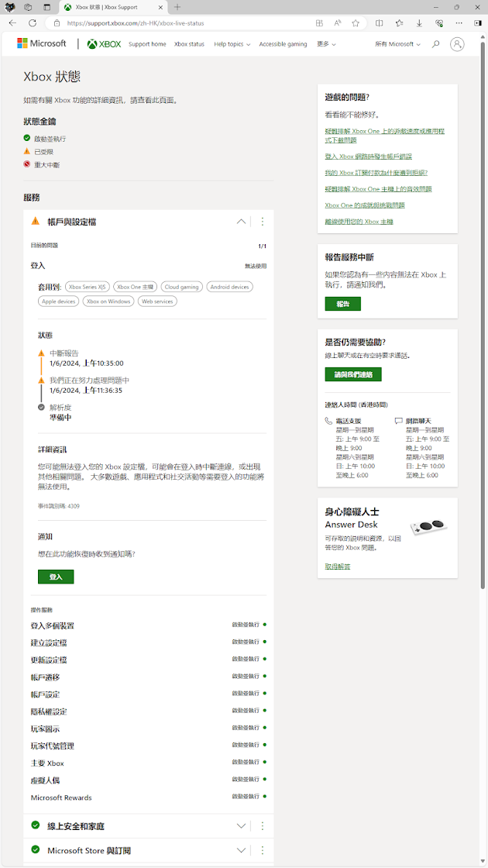
Task: Click the green 登入 button
Action: 56,577
